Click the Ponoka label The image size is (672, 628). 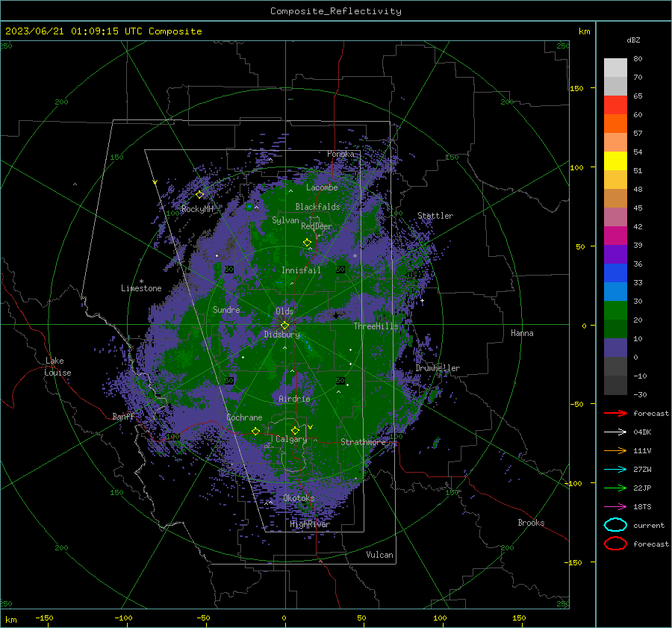340,154
